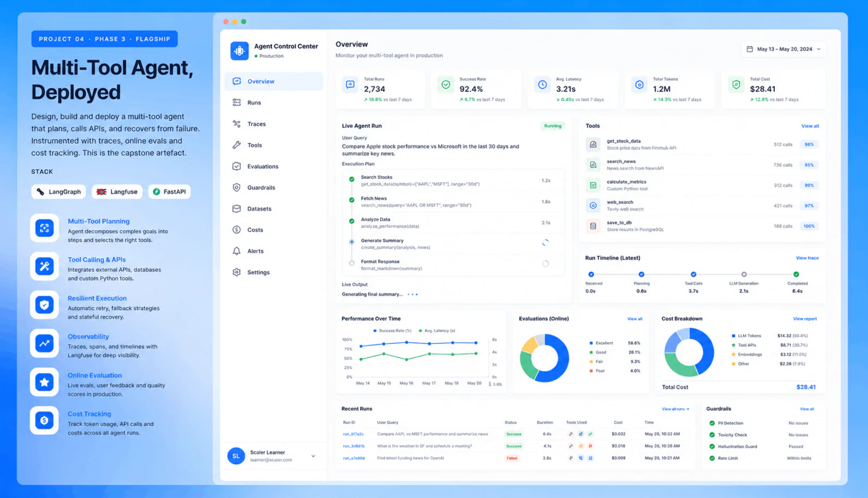Expand the Search Stocks execution step
The image size is (868, 498).
(x=454, y=181)
